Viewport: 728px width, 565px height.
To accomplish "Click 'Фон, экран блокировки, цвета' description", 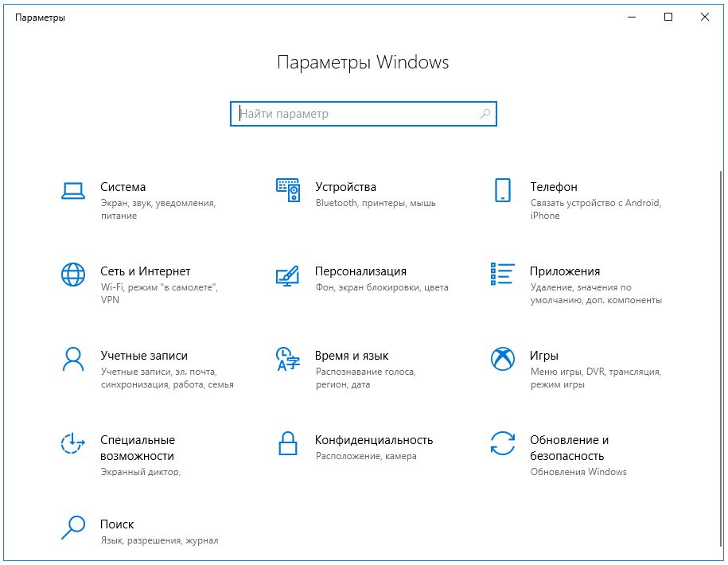I will point(382,287).
